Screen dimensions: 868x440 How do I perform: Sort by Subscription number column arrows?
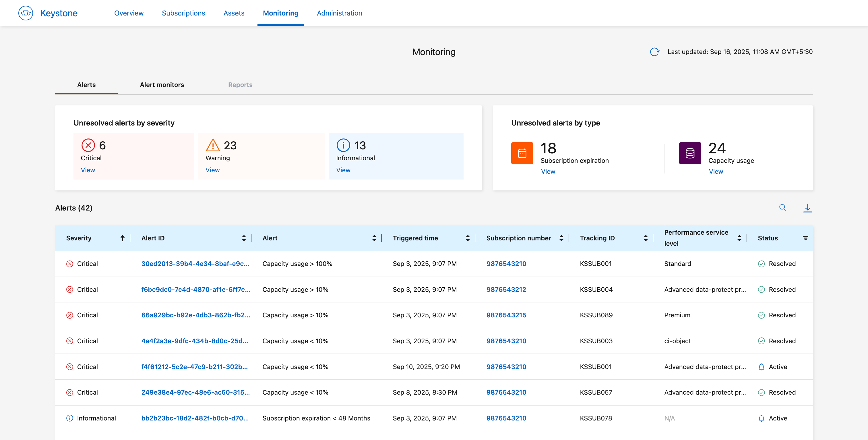click(561, 238)
